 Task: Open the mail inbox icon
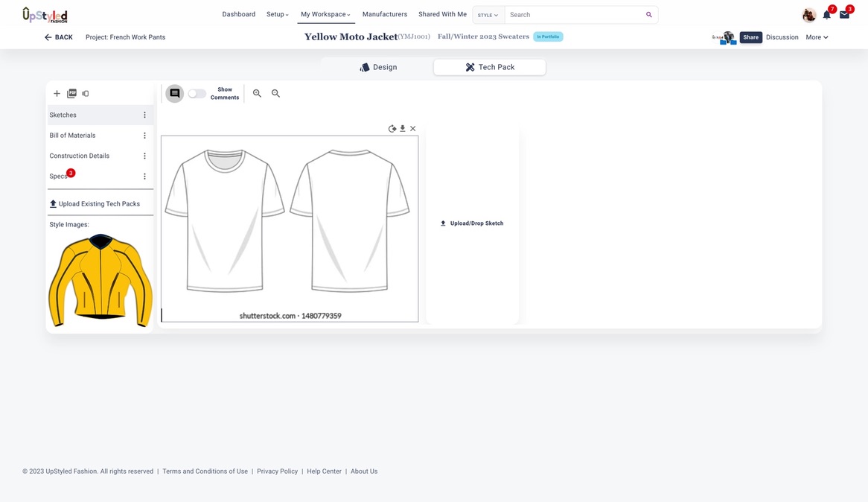pos(844,15)
